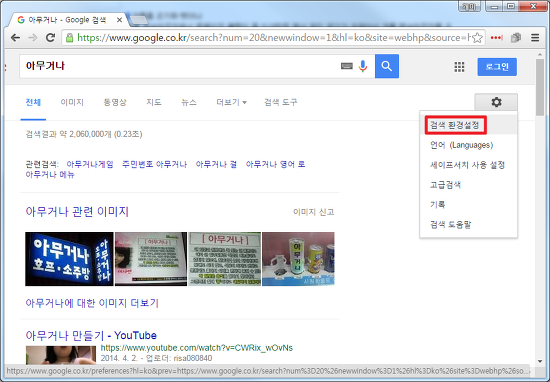Open the 아무거나 관련 이미지 heading link

click(x=77, y=212)
